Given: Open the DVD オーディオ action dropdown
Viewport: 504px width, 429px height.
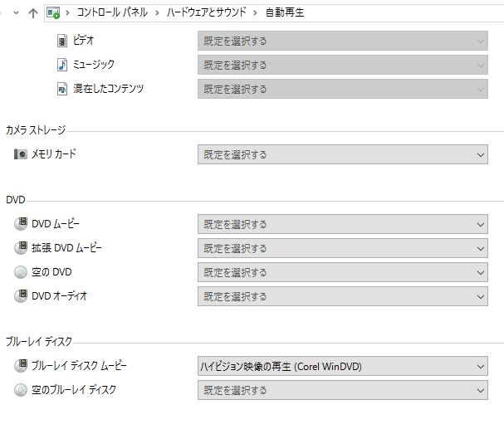Looking at the screenshot, I should click(x=342, y=296).
